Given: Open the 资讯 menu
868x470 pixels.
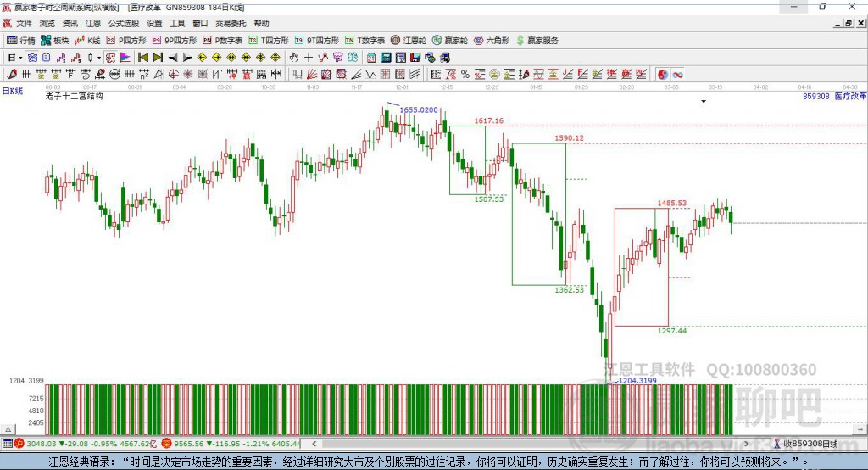Looking at the screenshot, I should 70,23.
